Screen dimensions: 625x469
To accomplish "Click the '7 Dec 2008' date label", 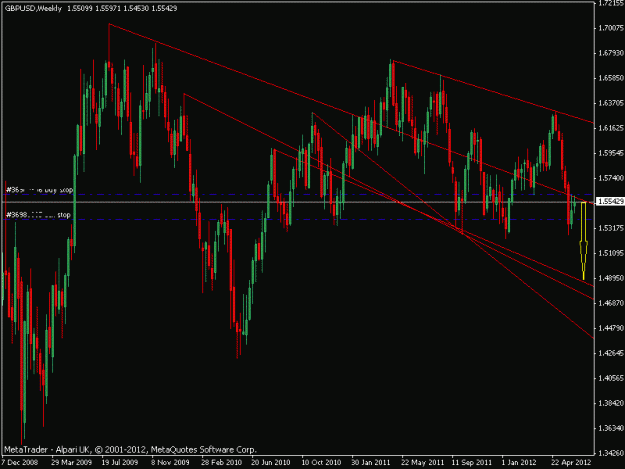I will (x=20, y=463).
